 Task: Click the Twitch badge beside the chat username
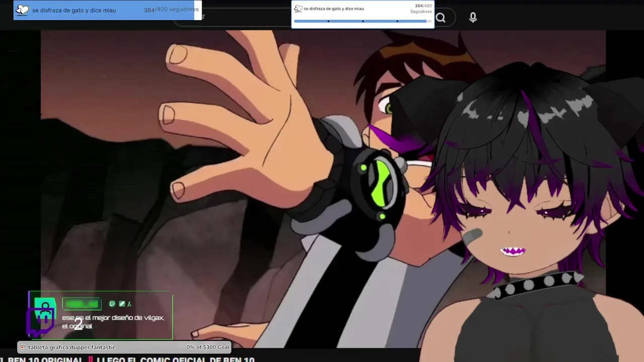point(112,304)
